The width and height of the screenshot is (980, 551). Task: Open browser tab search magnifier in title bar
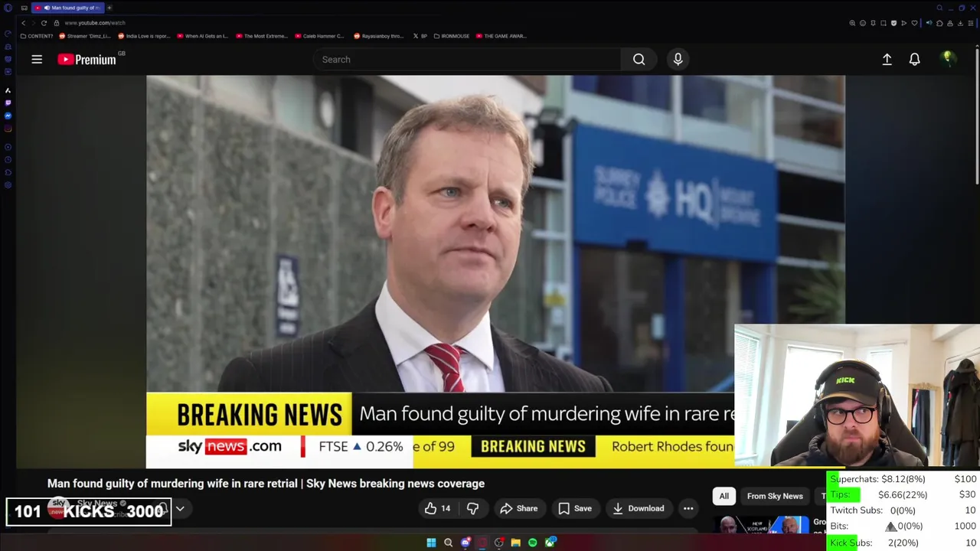(x=939, y=8)
